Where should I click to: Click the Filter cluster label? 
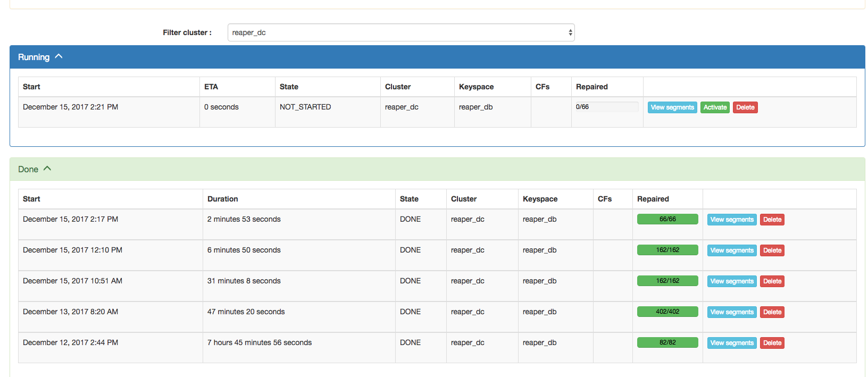187,32
